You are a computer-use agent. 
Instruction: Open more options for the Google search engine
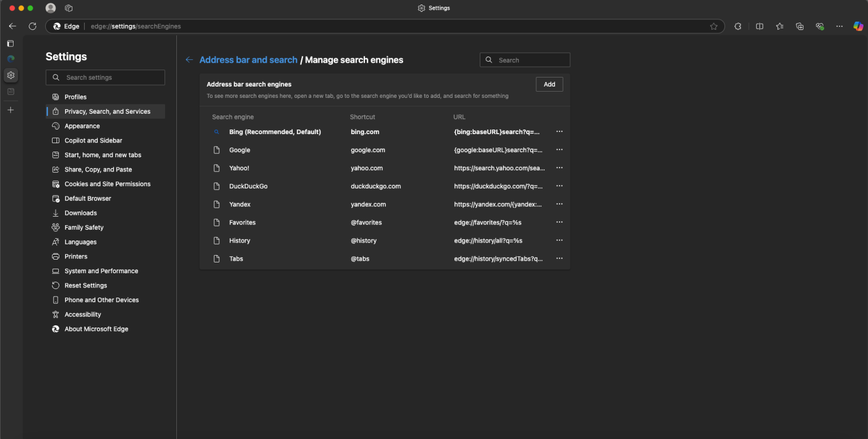tap(559, 149)
